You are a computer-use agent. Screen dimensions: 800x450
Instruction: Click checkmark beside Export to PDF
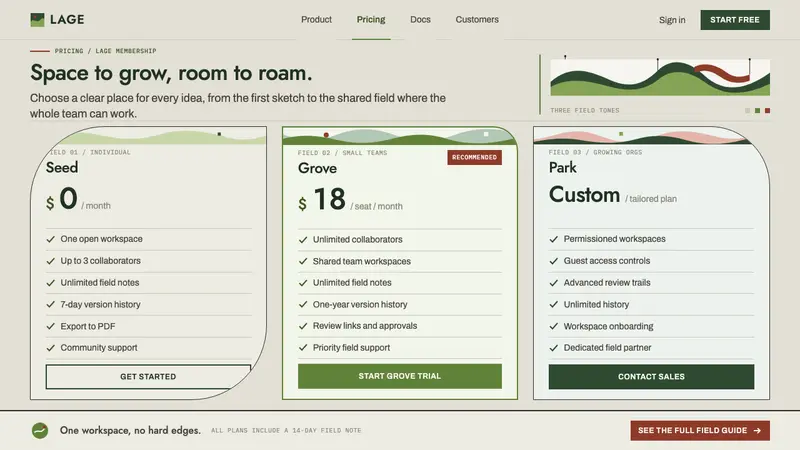pos(51,327)
